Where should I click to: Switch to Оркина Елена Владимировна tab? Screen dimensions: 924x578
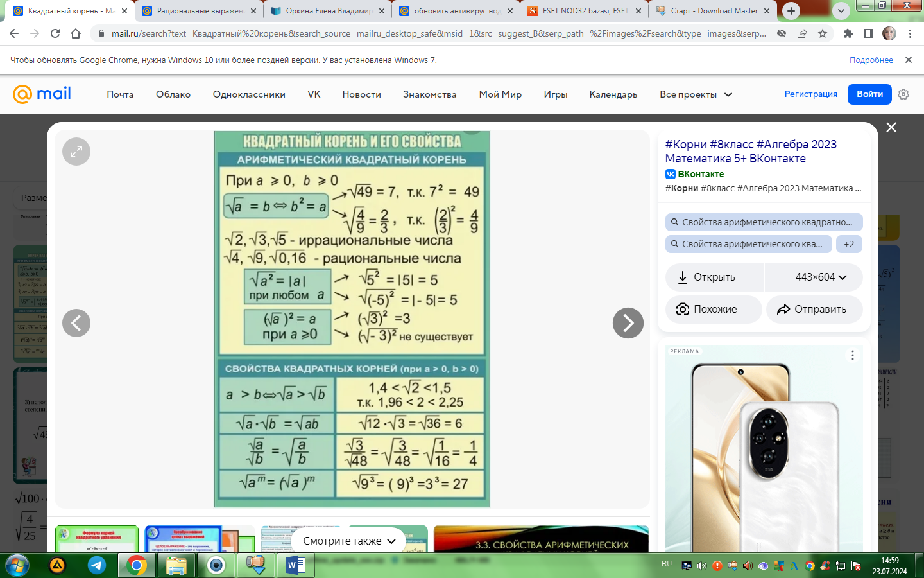pos(329,11)
